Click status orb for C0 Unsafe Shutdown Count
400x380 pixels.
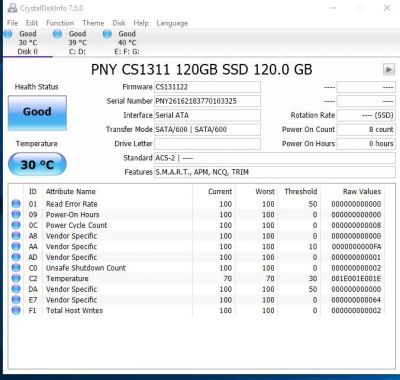[x=16, y=268]
